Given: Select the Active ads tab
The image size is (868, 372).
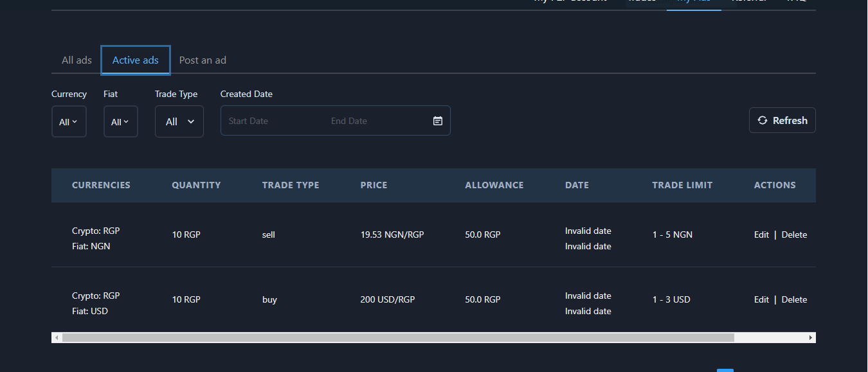Looking at the screenshot, I should tap(136, 60).
